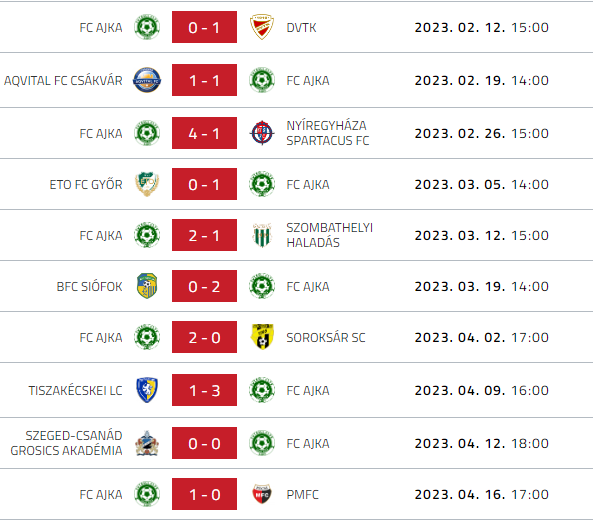Click the BFC Siófok team name

coord(89,287)
